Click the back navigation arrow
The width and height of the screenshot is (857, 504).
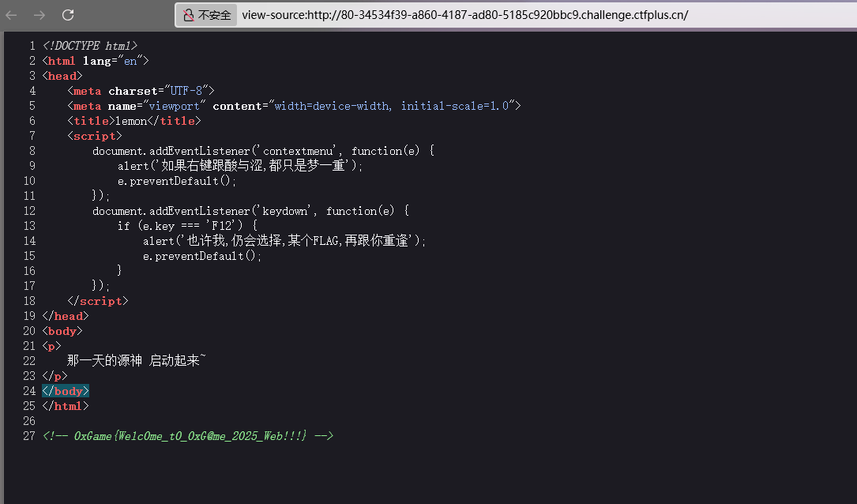click(14, 13)
